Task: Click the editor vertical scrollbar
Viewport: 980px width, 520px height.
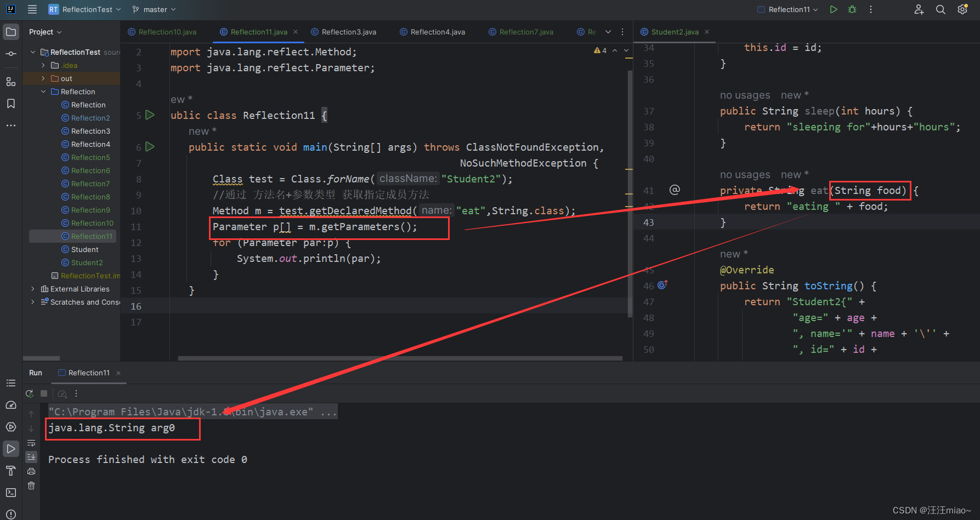Action: pyautogui.click(x=630, y=193)
